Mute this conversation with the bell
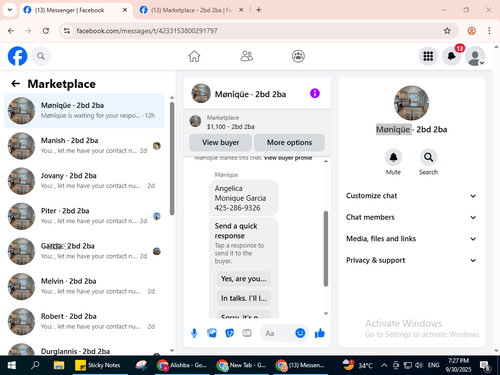The image size is (500, 375). 393,157
